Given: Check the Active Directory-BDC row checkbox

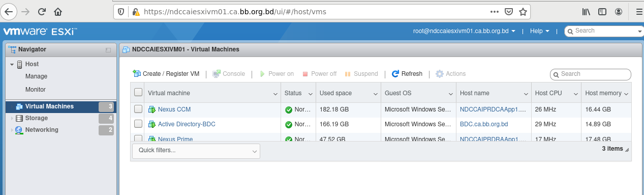Looking at the screenshot, I should click(138, 124).
